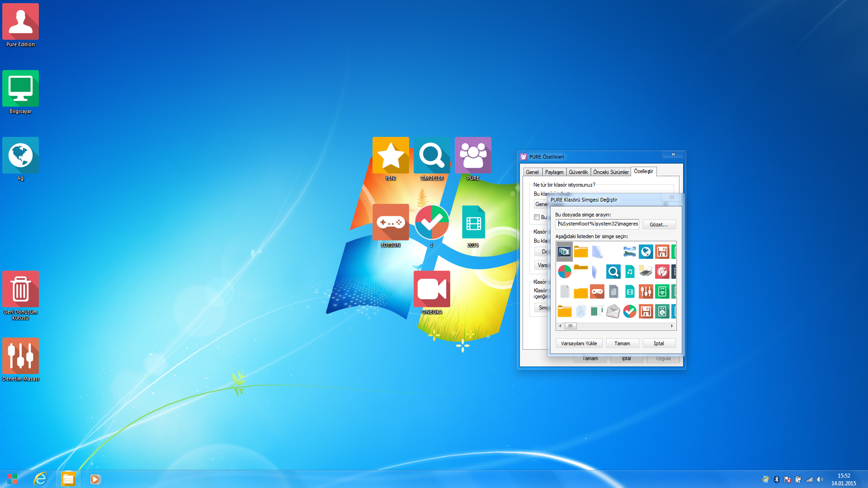This screenshot has width=868, height=488.
Task: Pick the teal film strip file icon
Action: click(630, 291)
